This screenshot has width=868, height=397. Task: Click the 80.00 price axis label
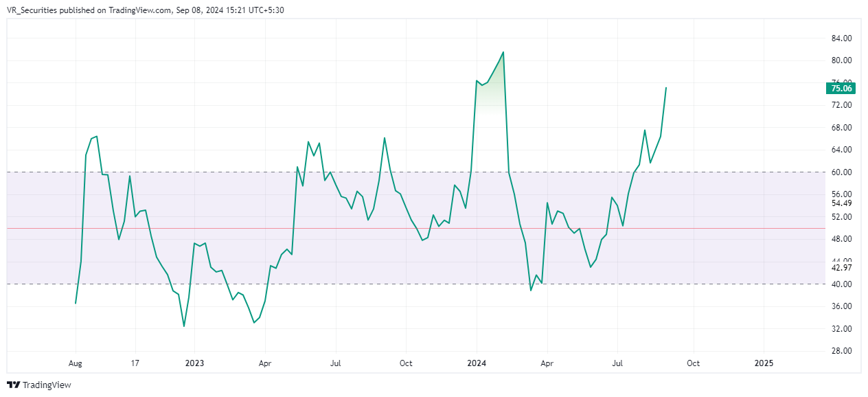[841, 60]
